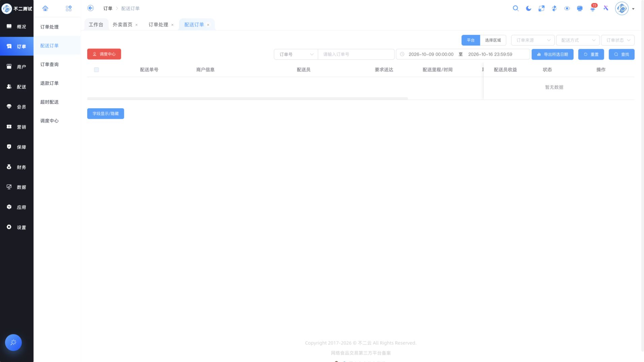Open 概况 in the main sidebar
644x362 pixels.
[x=17, y=27]
